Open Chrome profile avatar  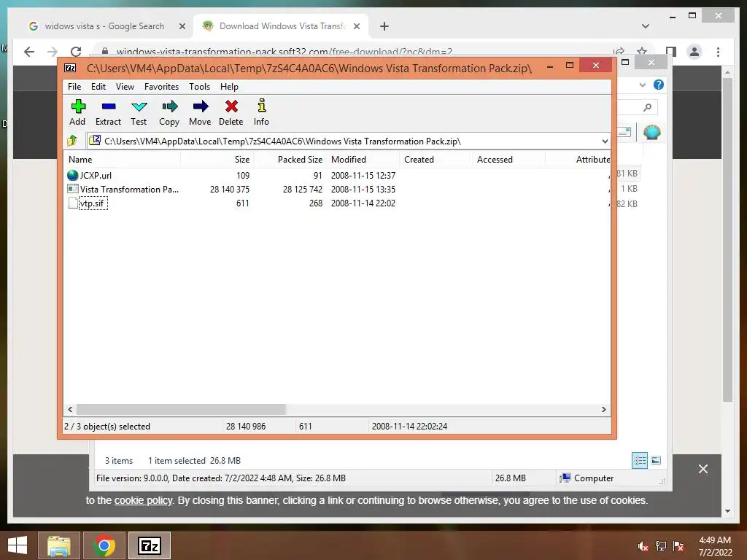(694, 52)
